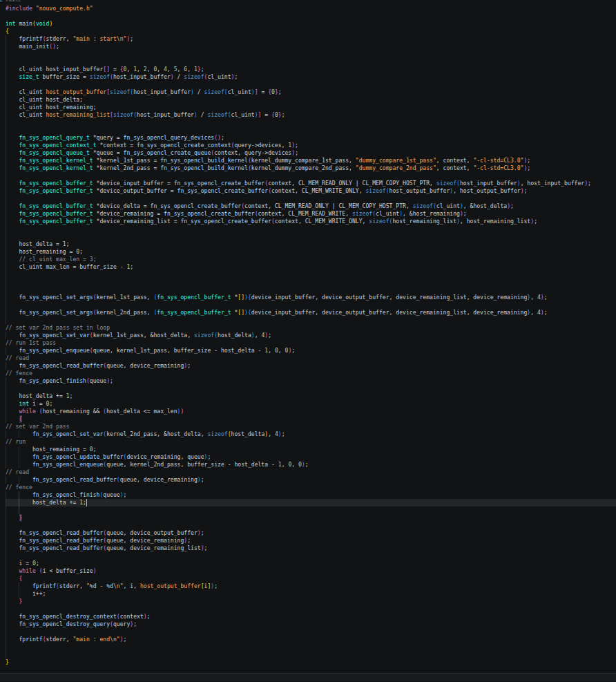Click set_var(kernel_2nd_pass line inside loop
Screen dimensions: 616x682
click(158, 434)
